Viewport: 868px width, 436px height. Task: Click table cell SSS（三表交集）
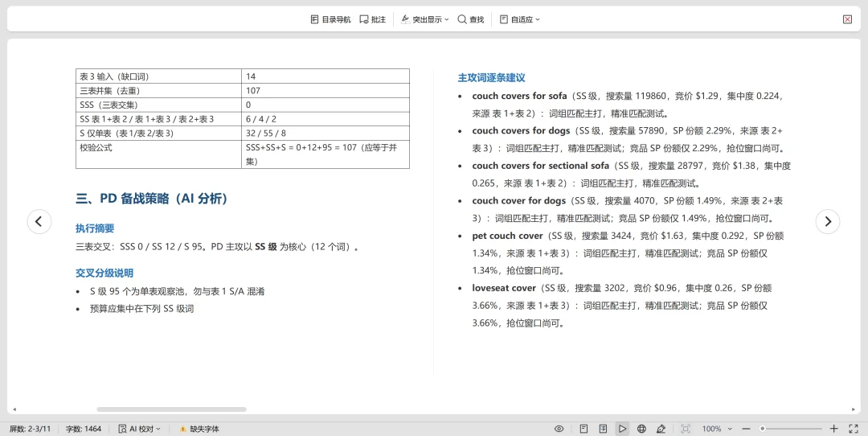pos(159,105)
